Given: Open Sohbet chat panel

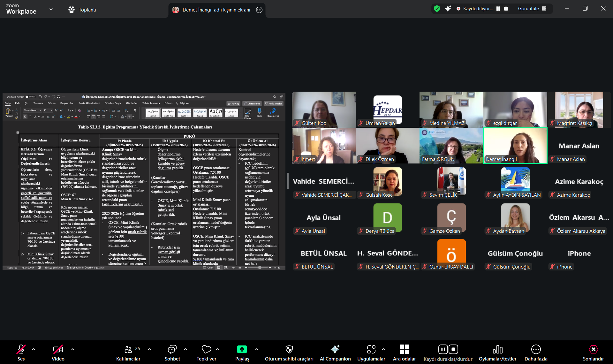Looking at the screenshot, I should [172, 353].
